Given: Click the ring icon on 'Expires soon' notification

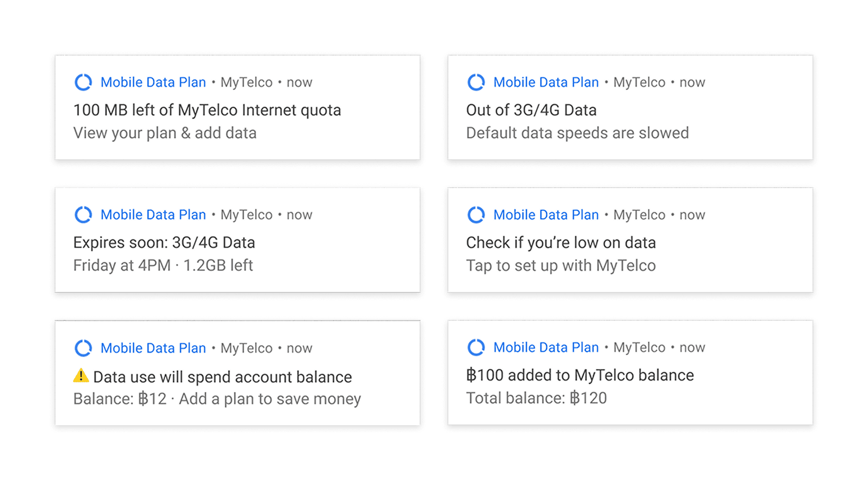Looking at the screenshot, I should [83, 215].
